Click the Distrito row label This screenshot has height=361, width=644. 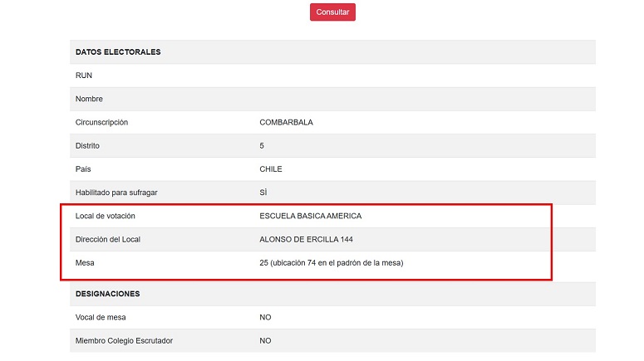88,146
